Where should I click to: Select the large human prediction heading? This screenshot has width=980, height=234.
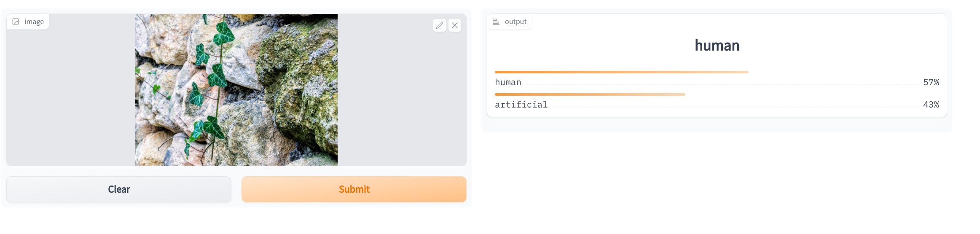click(717, 46)
